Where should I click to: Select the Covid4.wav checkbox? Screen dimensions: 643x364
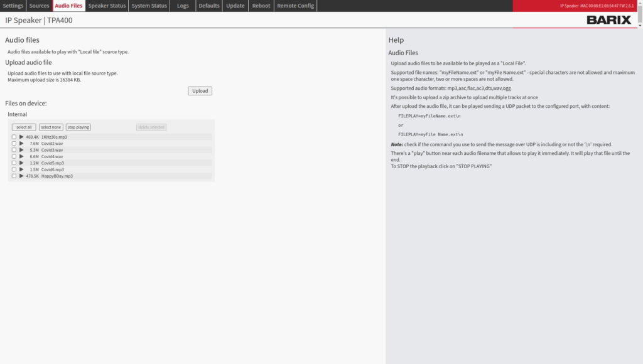tap(14, 156)
